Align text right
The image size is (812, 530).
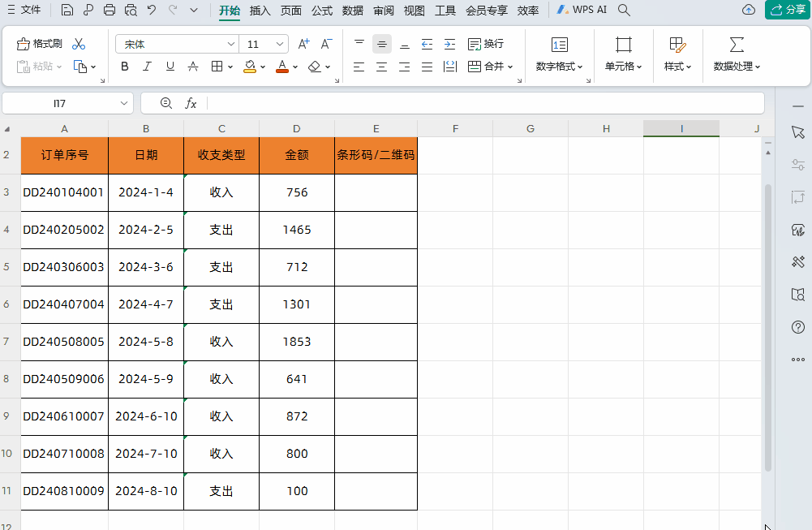click(405, 67)
